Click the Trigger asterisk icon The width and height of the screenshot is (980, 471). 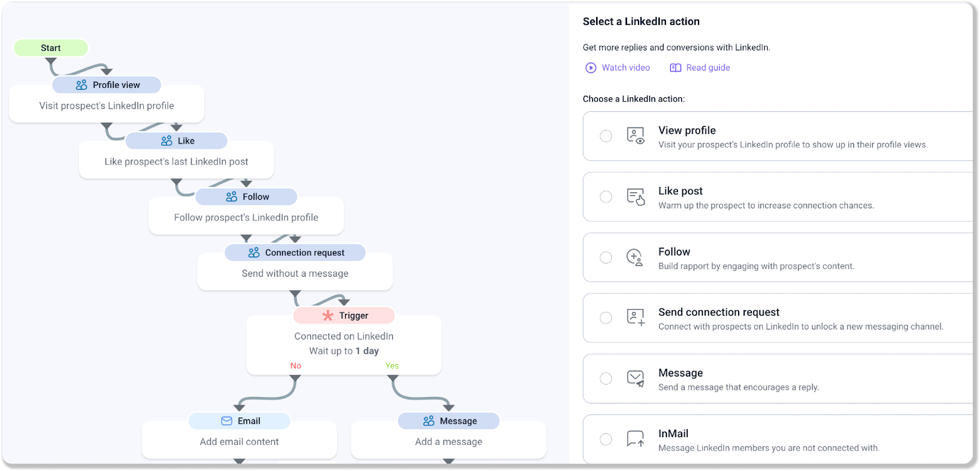[x=328, y=316]
